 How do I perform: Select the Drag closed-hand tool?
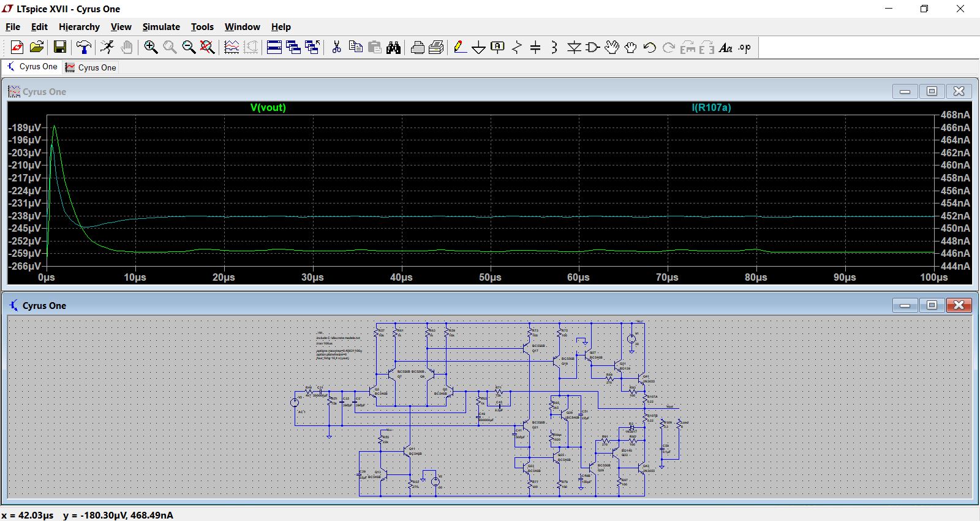pos(631,47)
